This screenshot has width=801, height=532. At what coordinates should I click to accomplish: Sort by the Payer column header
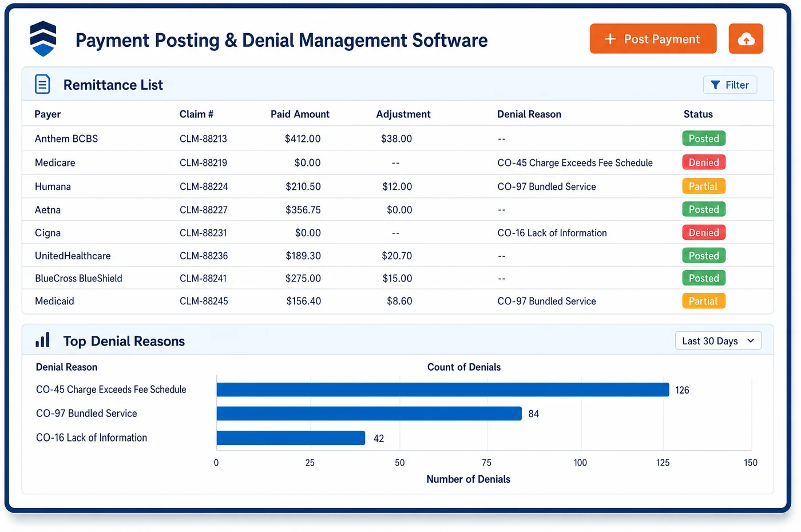pyautogui.click(x=47, y=114)
